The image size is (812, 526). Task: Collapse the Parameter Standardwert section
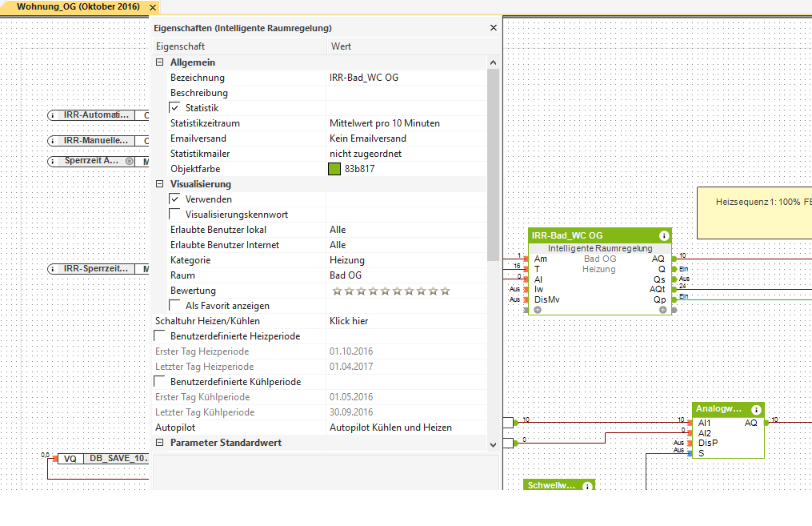point(159,443)
